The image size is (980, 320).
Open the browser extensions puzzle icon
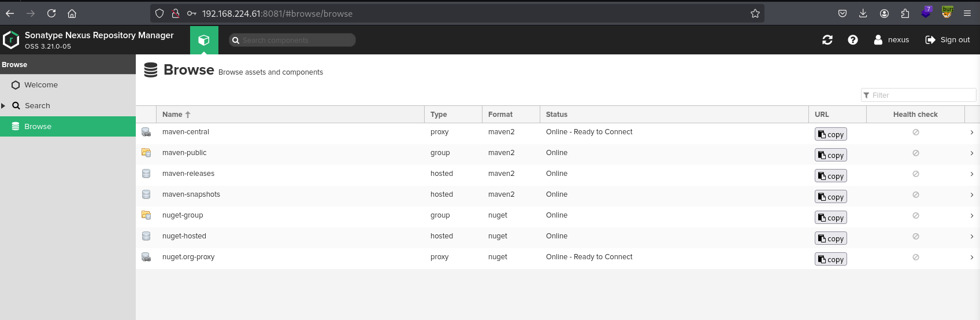pyautogui.click(x=905, y=13)
